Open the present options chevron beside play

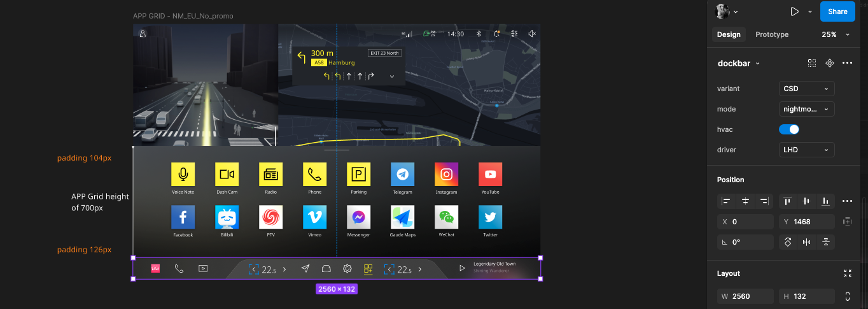tap(810, 11)
